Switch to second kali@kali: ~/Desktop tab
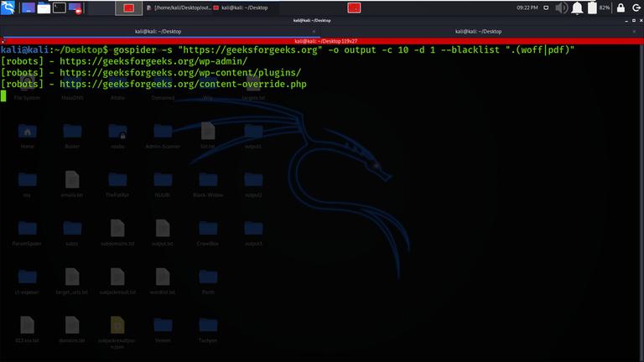 [x=478, y=31]
